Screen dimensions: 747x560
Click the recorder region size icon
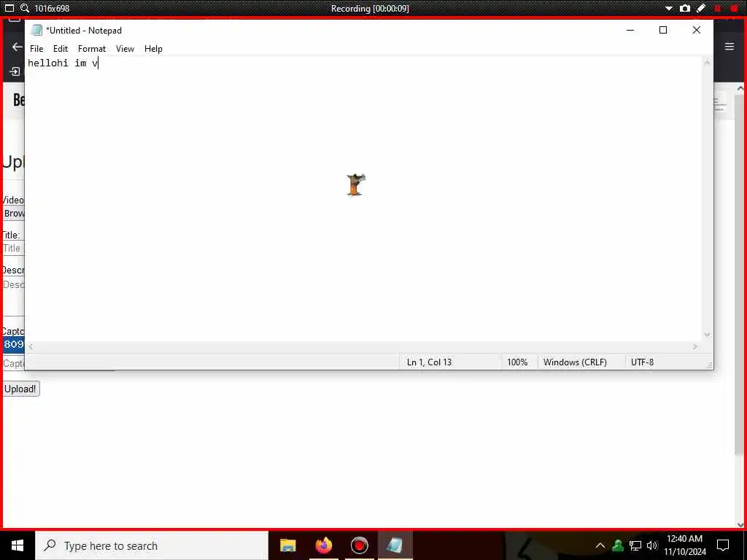9,8
